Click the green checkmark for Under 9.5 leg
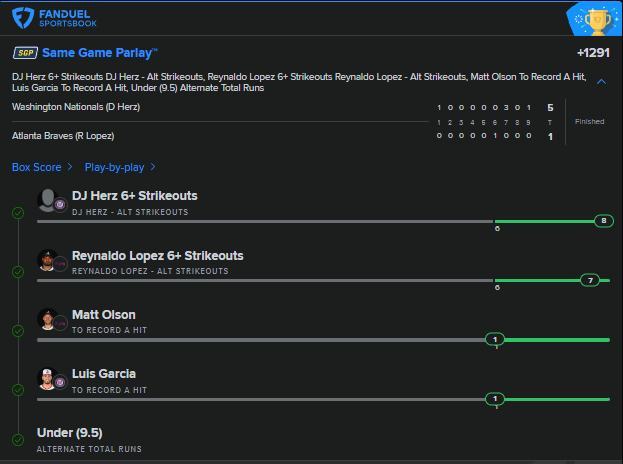Screen dimensions: 623x464 (18, 440)
